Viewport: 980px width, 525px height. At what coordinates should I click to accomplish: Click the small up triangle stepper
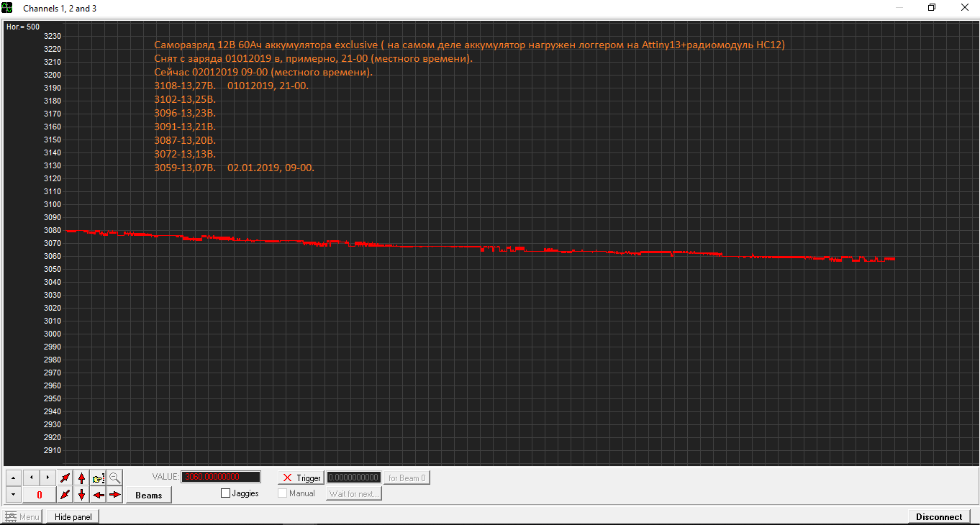pos(13,478)
